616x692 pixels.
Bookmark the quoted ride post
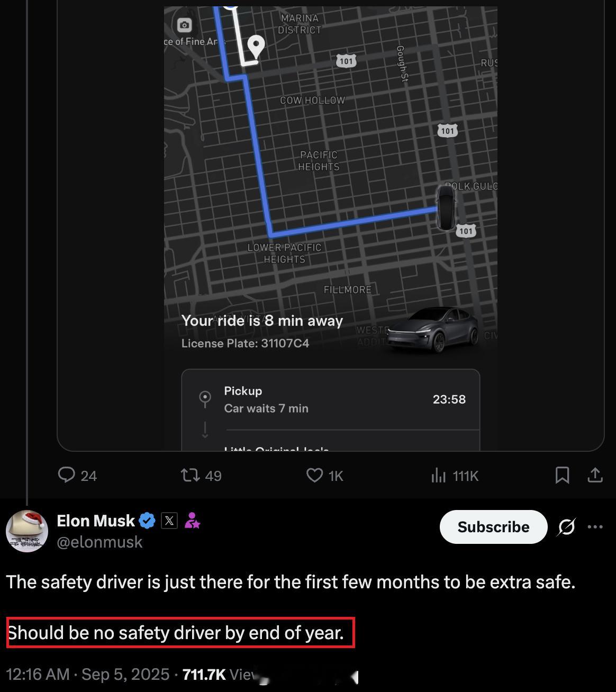[x=562, y=475]
